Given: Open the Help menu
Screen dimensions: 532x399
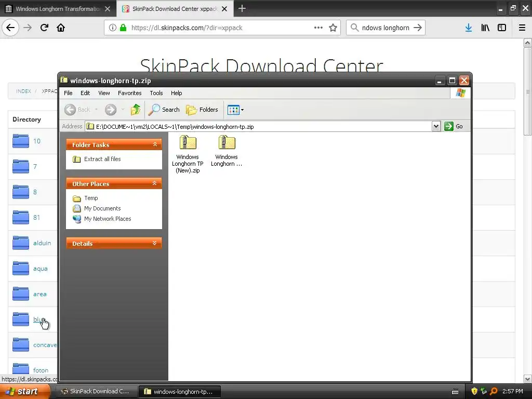Looking at the screenshot, I should [177, 93].
